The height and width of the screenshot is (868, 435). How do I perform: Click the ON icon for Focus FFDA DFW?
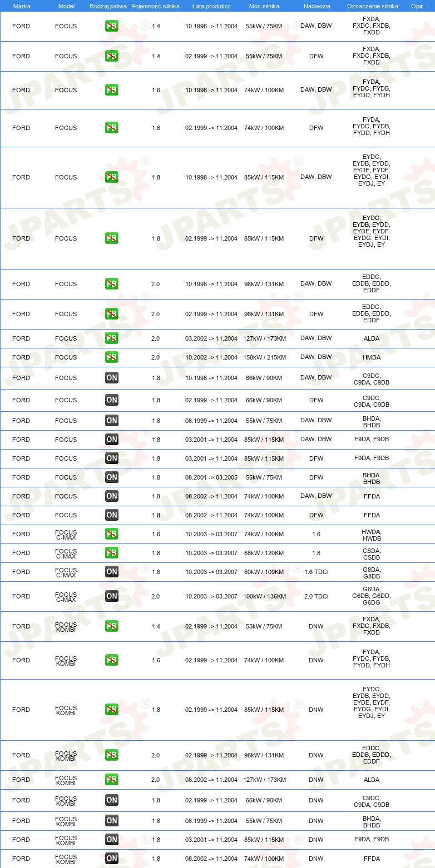pyautogui.click(x=112, y=515)
